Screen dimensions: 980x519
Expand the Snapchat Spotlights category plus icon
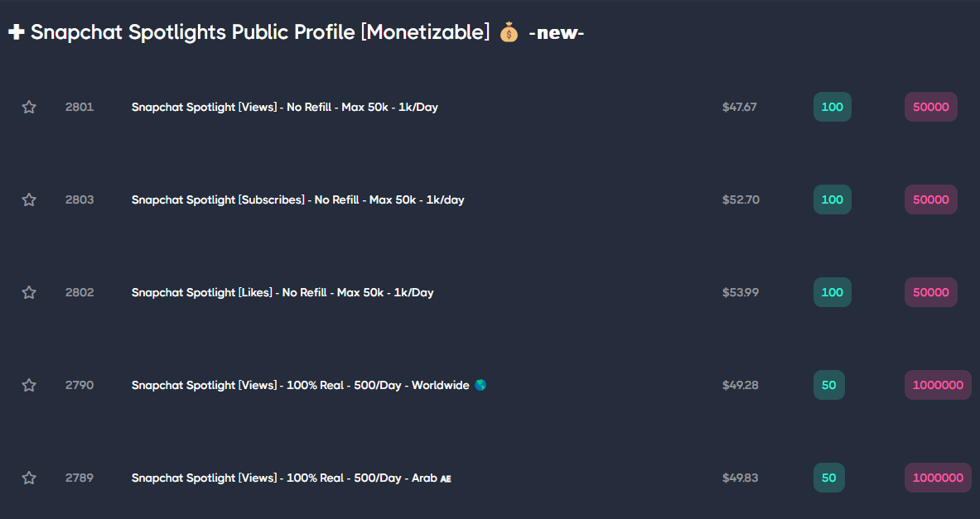click(17, 31)
